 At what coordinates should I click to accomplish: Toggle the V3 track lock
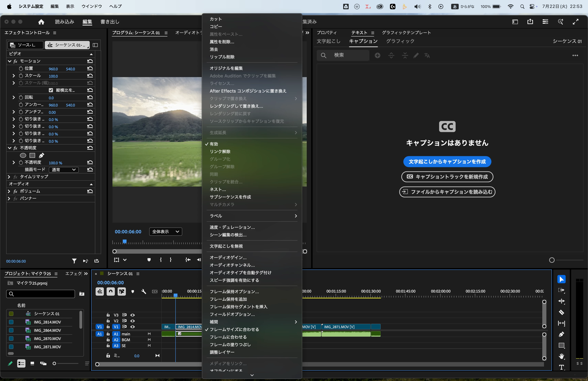click(x=108, y=315)
